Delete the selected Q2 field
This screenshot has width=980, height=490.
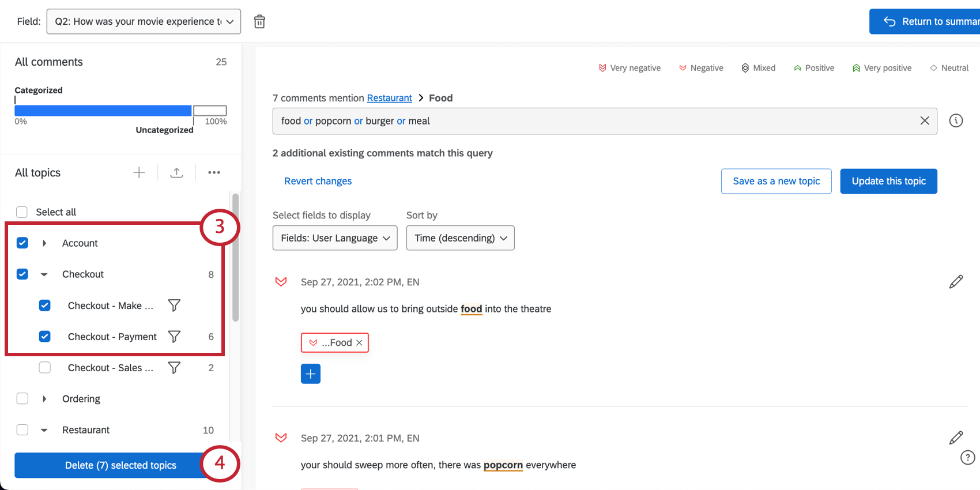tap(259, 21)
